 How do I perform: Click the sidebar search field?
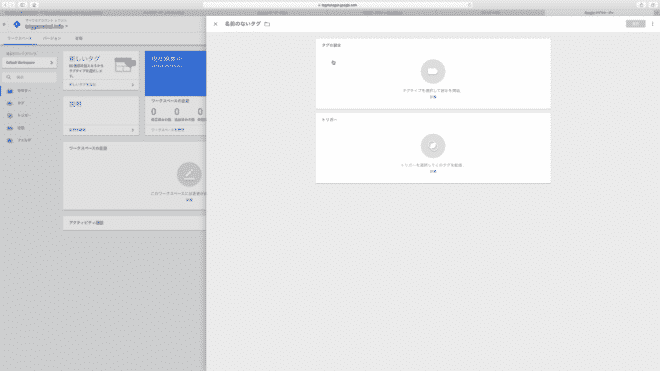pyautogui.click(x=29, y=77)
